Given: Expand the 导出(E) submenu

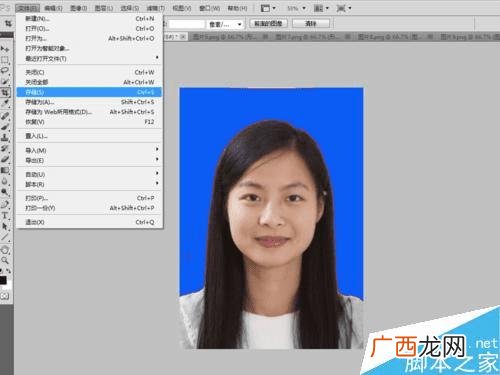Looking at the screenshot, I should pyautogui.click(x=89, y=160).
